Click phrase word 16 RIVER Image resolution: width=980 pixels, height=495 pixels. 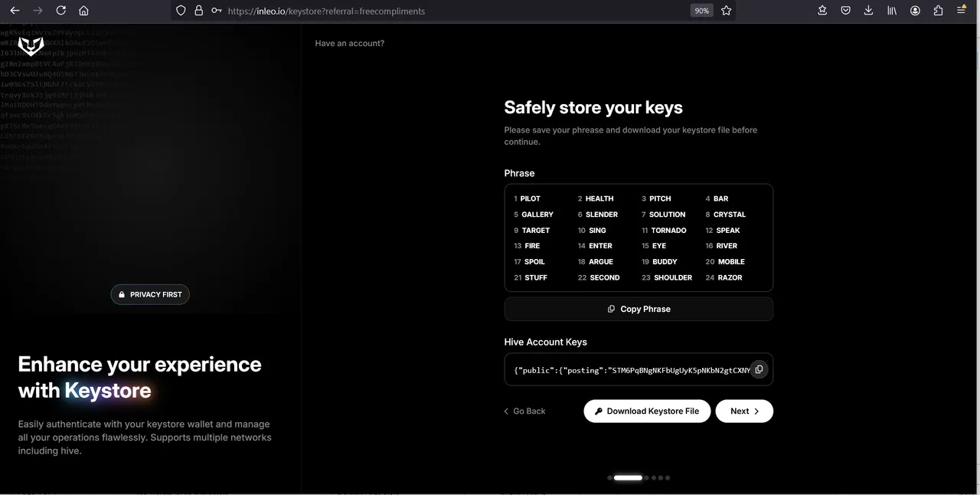pyautogui.click(x=721, y=246)
